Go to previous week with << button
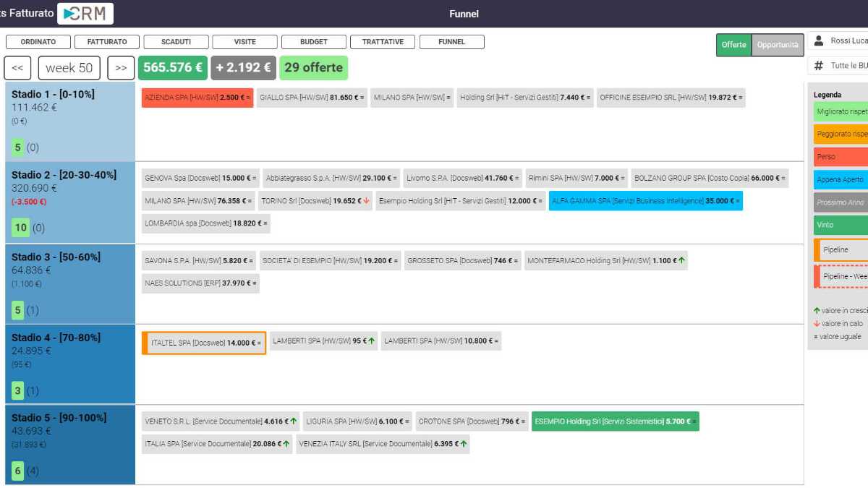Viewport: 868px width, 488px height. pyautogui.click(x=17, y=68)
